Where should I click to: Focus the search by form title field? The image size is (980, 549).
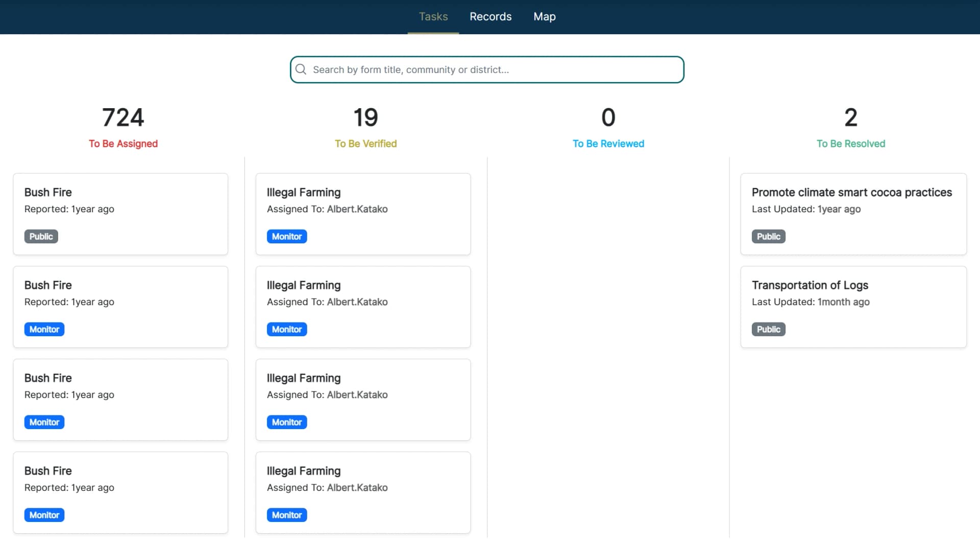tap(487, 69)
